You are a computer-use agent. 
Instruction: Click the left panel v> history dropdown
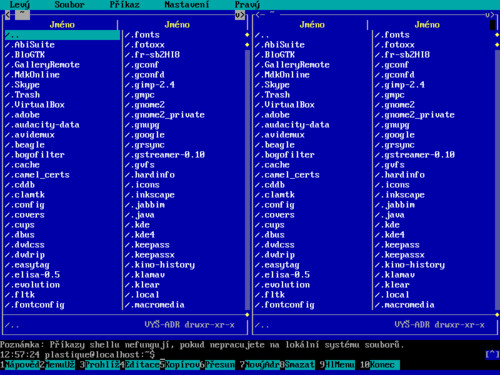(x=240, y=15)
